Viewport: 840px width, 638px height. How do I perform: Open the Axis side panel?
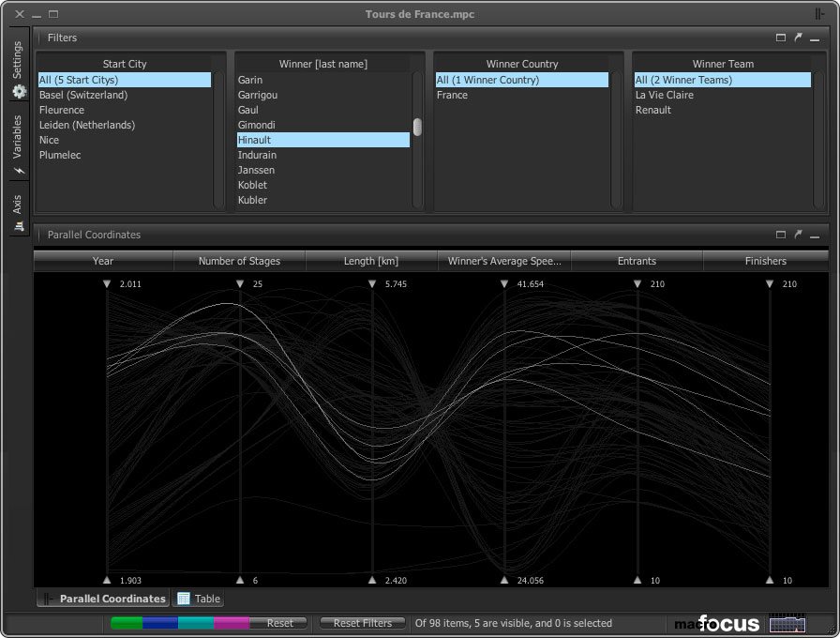click(x=18, y=212)
